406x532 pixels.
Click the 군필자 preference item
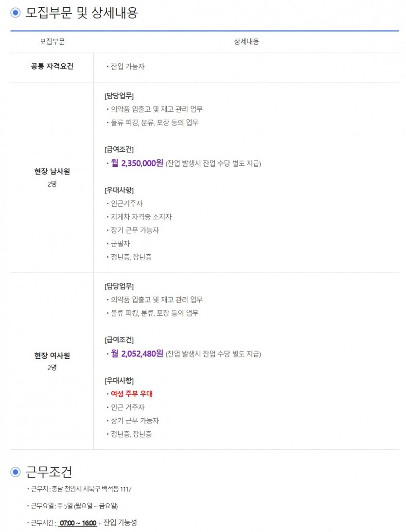click(x=121, y=244)
